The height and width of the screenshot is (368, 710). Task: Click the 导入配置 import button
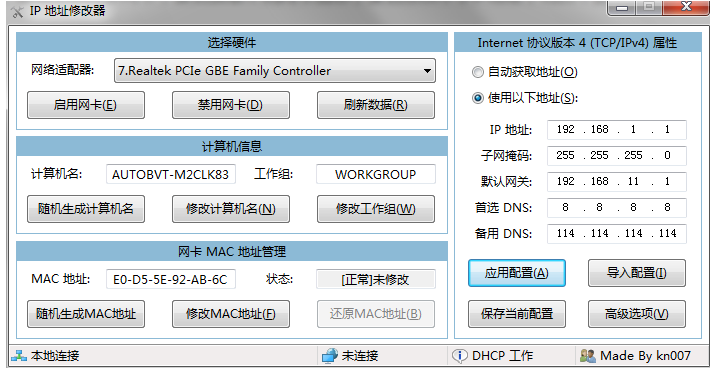click(637, 273)
